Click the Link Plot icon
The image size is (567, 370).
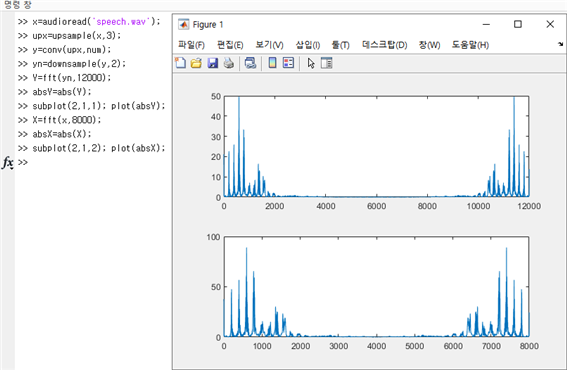250,63
